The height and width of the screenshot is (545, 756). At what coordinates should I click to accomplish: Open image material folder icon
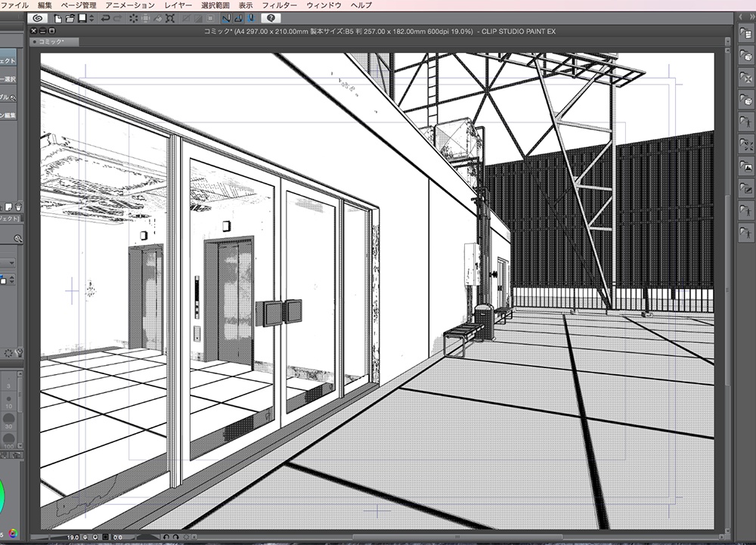click(x=746, y=167)
